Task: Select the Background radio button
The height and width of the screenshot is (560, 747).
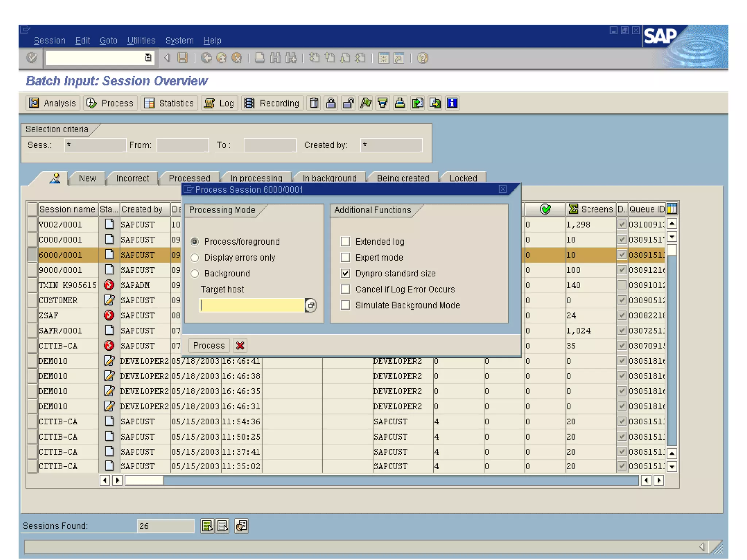Action: tap(195, 273)
